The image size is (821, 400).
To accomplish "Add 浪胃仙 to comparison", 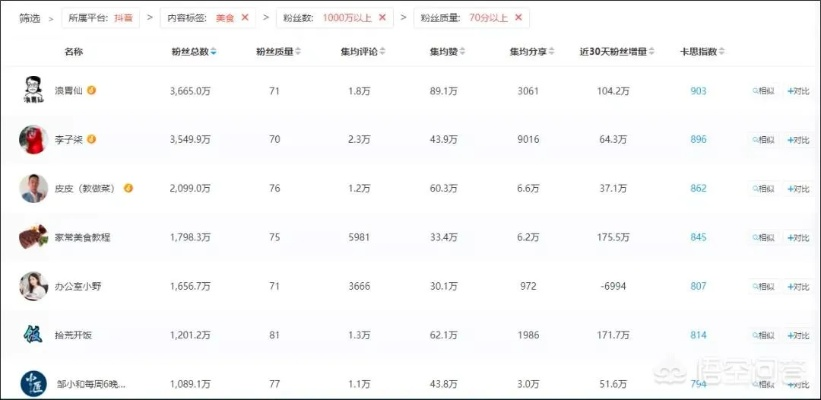I will pyautogui.click(x=798, y=91).
